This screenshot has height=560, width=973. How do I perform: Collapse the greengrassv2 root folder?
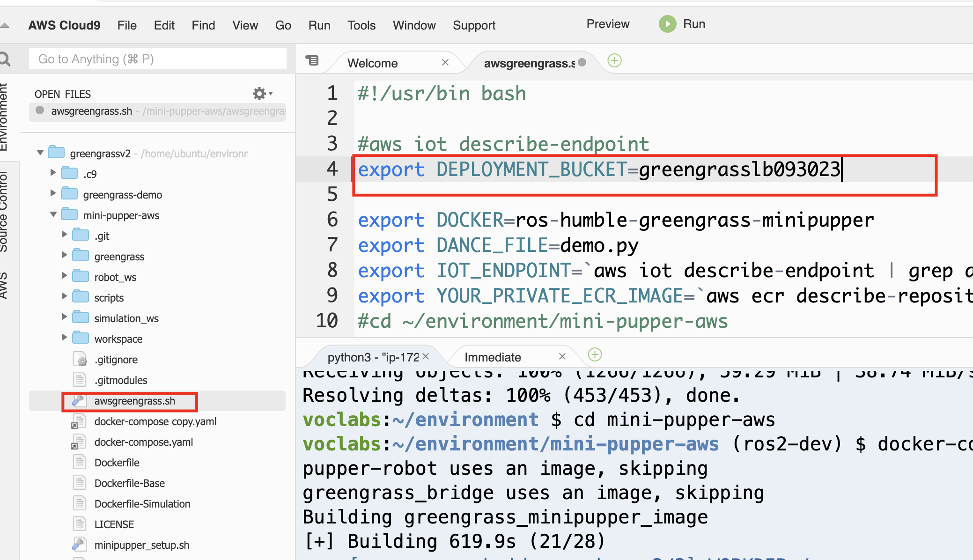pos(40,153)
